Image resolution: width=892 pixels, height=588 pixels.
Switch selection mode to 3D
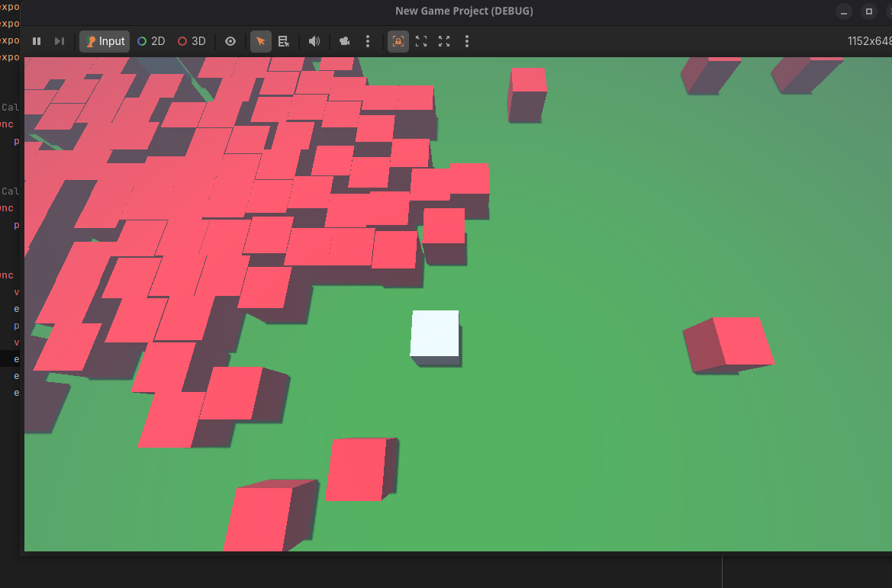coord(192,41)
